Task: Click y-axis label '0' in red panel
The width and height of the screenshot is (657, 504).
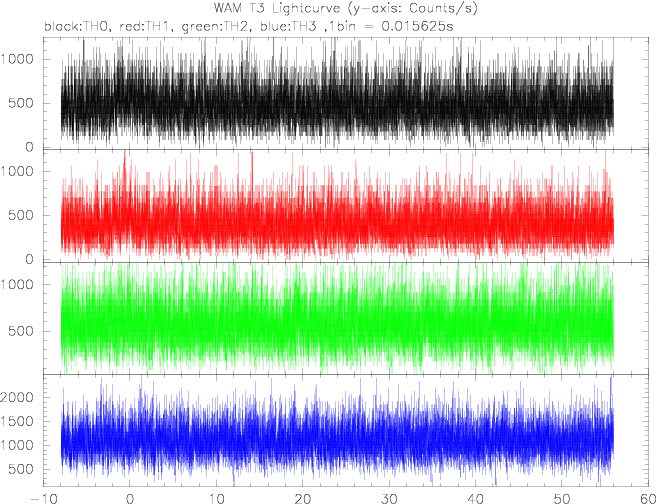Action: [29, 260]
